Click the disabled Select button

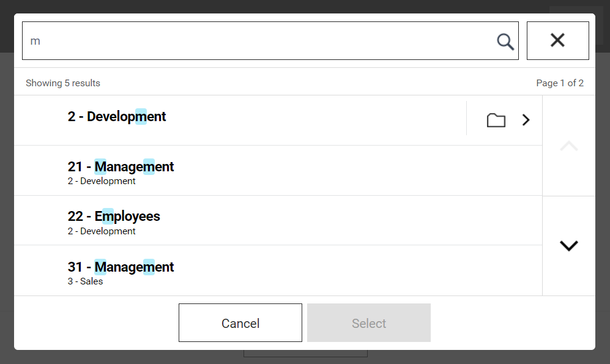click(x=369, y=323)
